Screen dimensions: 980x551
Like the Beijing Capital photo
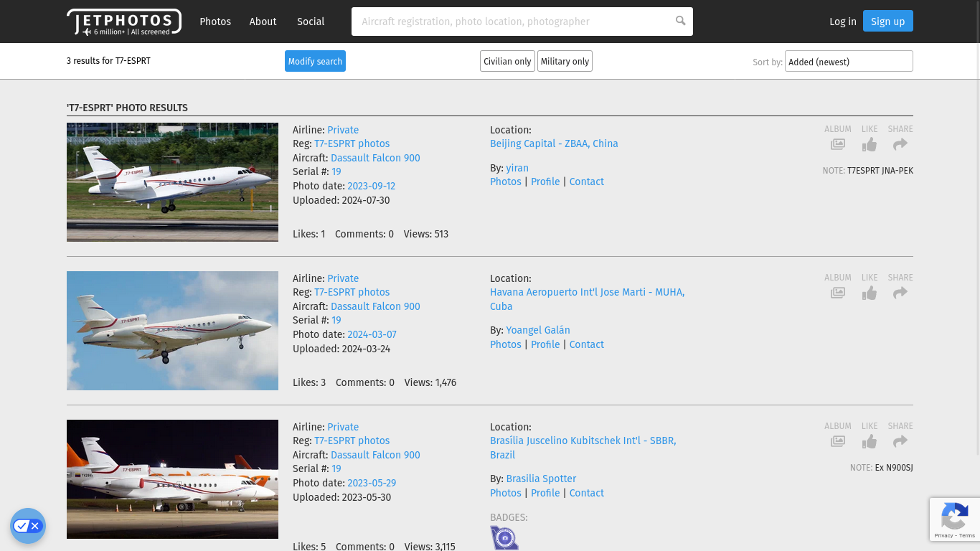pyautogui.click(x=870, y=144)
